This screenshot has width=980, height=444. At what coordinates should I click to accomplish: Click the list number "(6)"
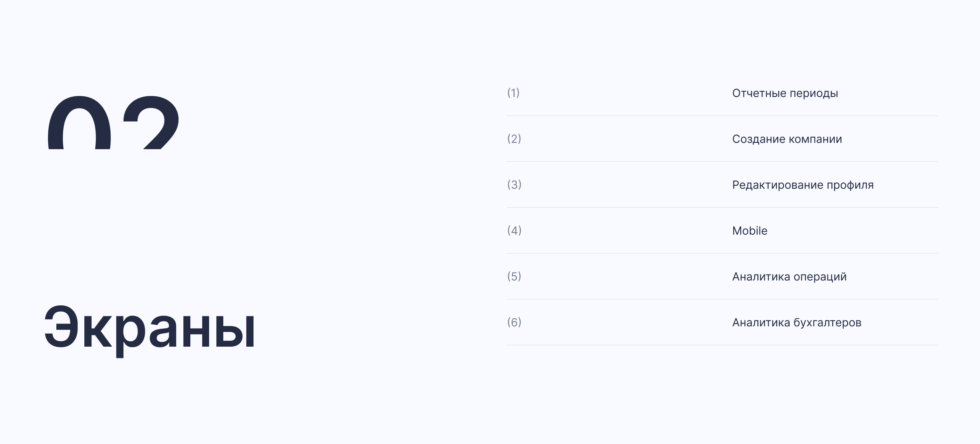(514, 322)
